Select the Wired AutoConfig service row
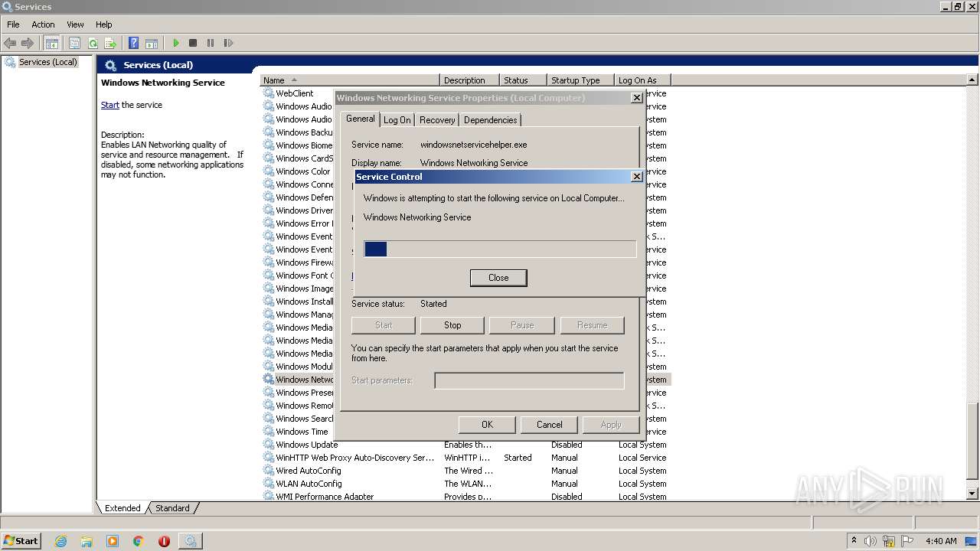Viewport: 980px width, 551px height. [x=465, y=471]
